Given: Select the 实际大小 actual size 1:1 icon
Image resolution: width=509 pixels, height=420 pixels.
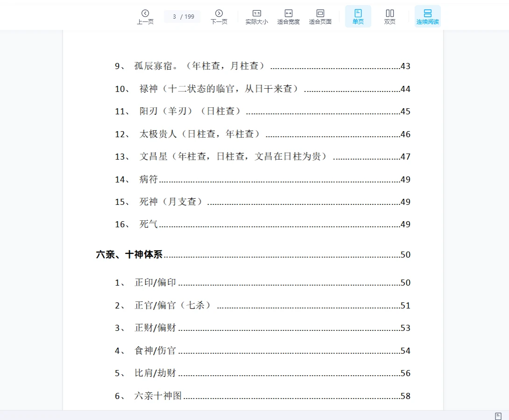Looking at the screenshot, I should (x=256, y=15).
